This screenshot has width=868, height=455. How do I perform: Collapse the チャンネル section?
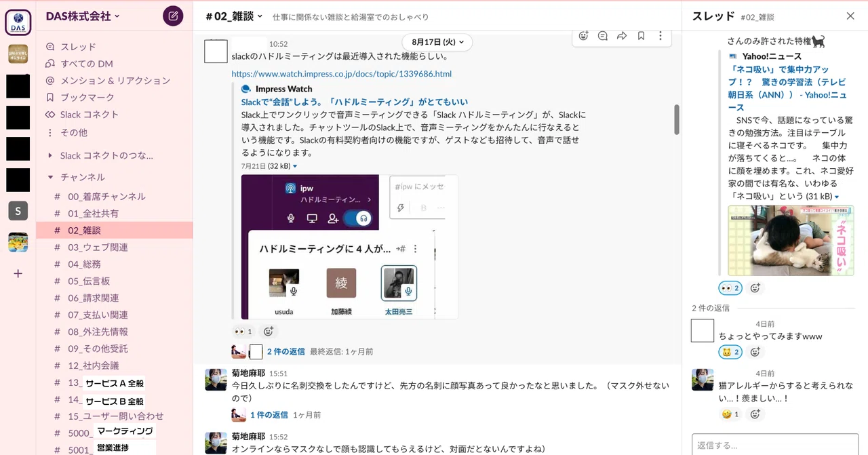[x=50, y=177]
